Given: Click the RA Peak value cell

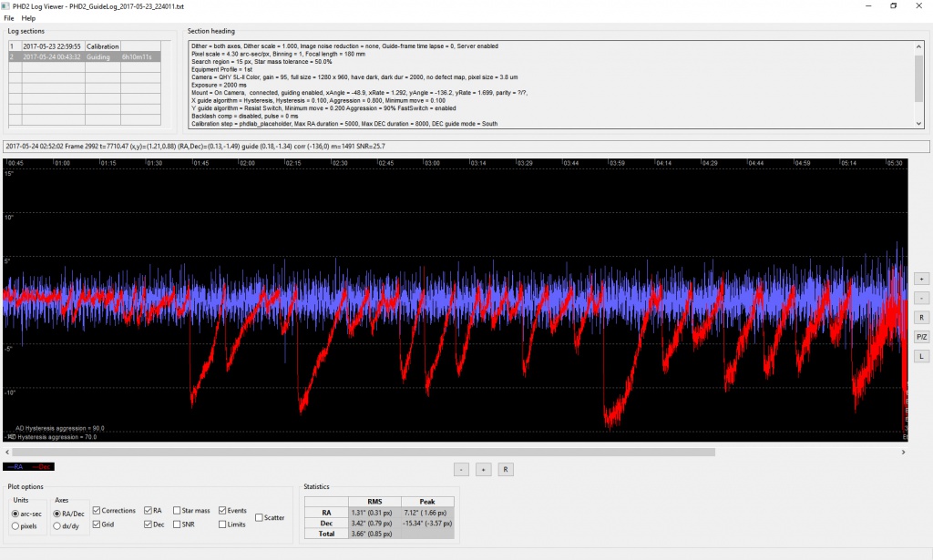Looking at the screenshot, I should tap(428, 513).
